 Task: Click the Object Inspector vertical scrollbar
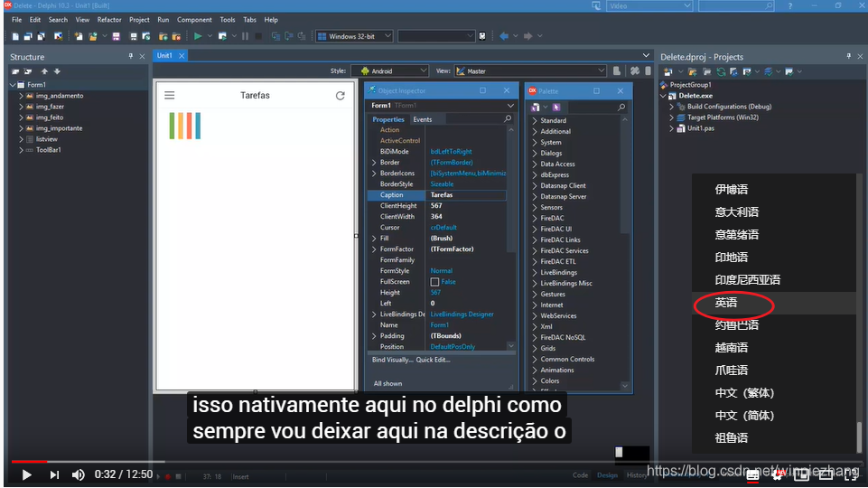[x=511, y=239]
